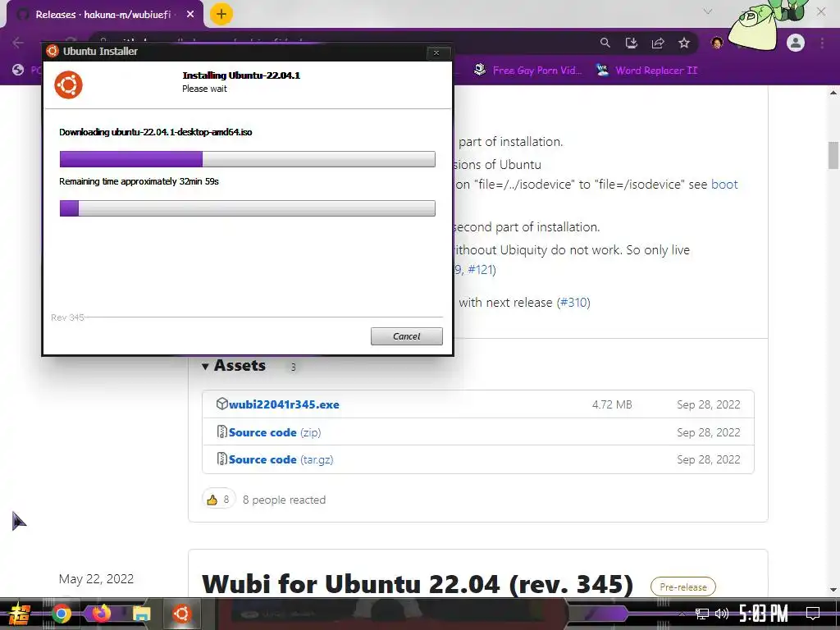Open the wubi22041r345.exe asset link

[284, 404]
